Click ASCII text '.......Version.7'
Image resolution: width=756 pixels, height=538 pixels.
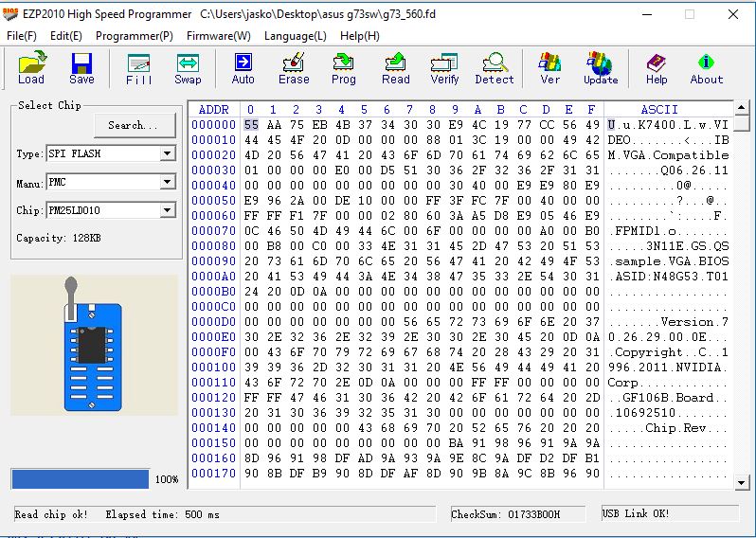click(x=668, y=322)
